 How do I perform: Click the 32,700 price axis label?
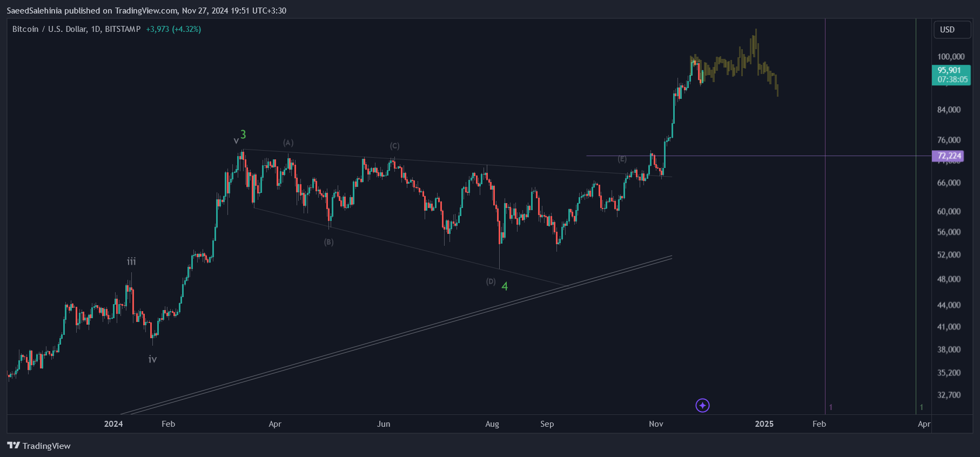[x=949, y=395]
